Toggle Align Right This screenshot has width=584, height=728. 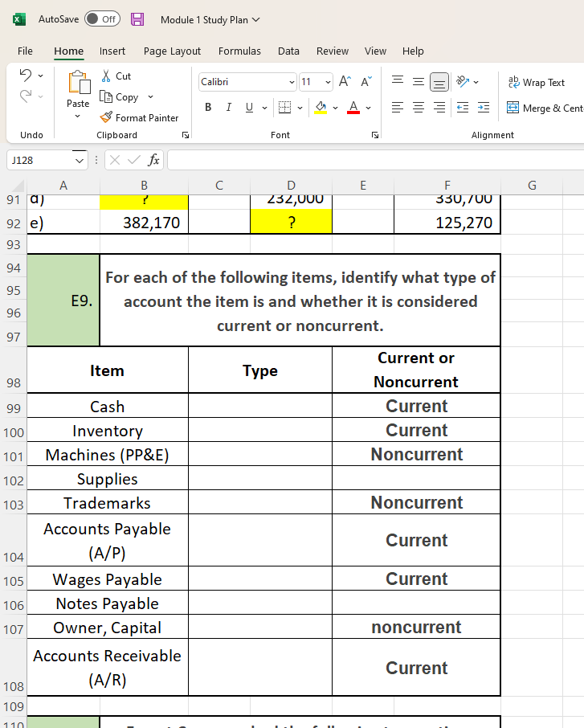click(x=439, y=108)
